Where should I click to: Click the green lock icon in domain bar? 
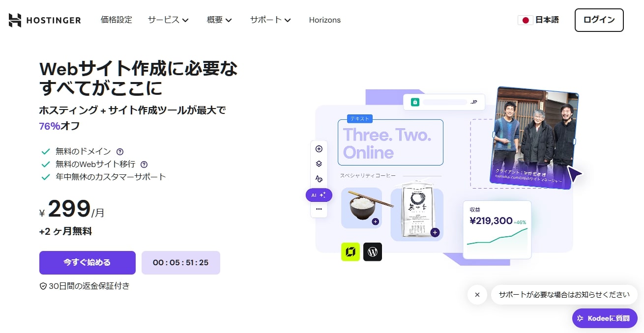415,102
